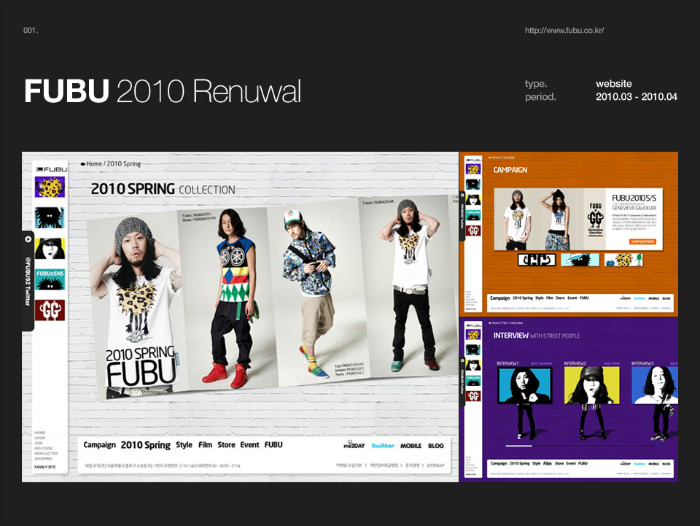Viewport: 700px width, 526px height.
Task: Open the Campaign menu item in the main page
Action: [100, 445]
